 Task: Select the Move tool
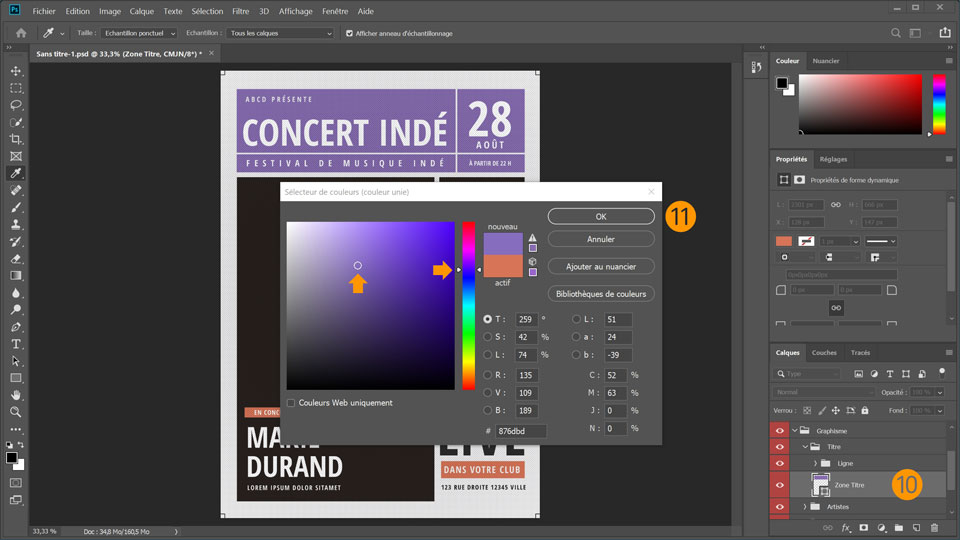tap(16, 71)
